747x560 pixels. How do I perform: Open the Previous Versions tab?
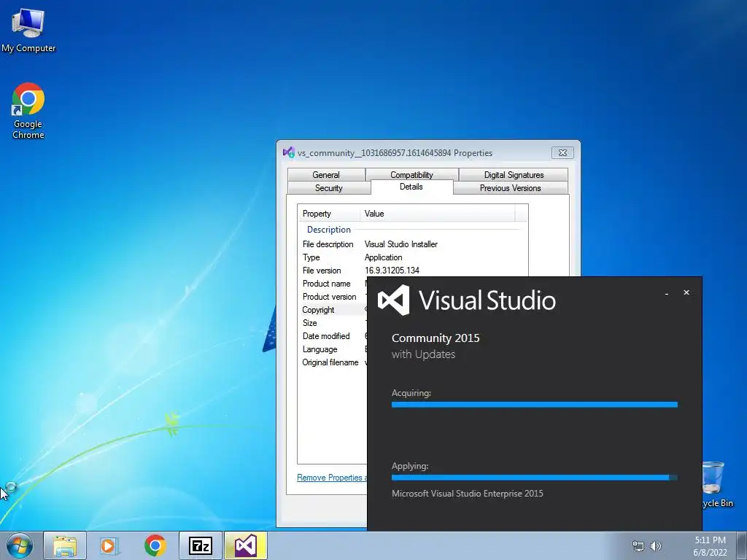pyautogui.click(x=510, y=188)
